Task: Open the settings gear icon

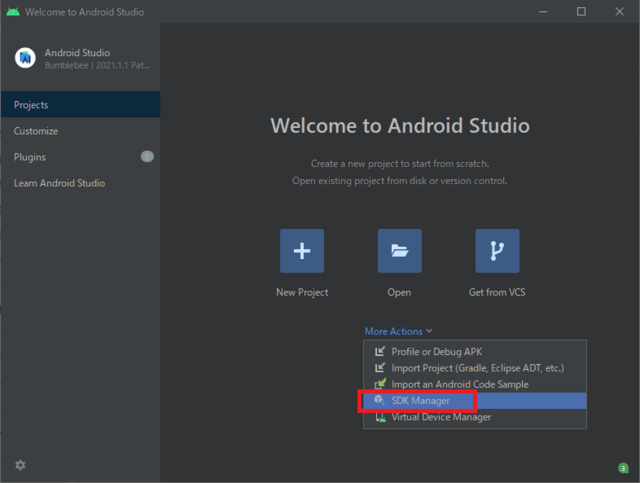Action: tap(20, 465)
